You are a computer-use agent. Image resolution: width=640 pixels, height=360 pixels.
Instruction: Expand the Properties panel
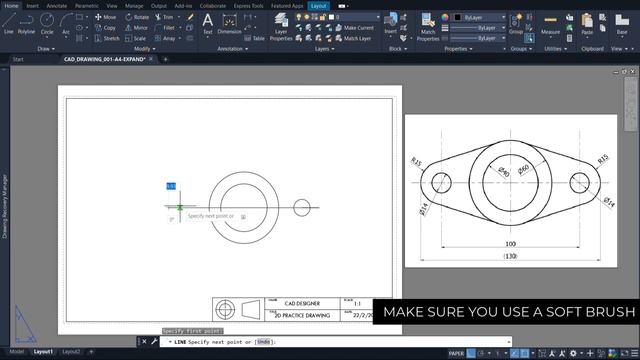(x=458, y=49)
